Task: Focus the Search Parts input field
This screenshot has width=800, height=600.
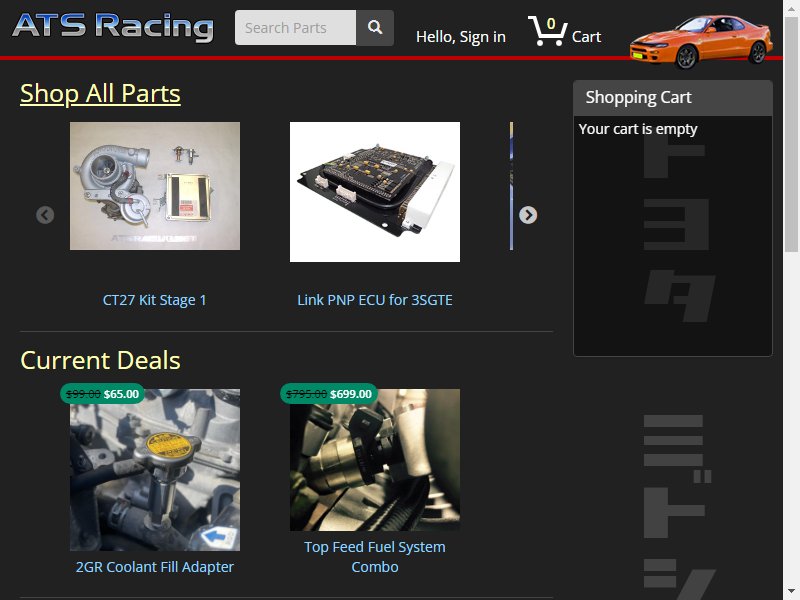Action: click(295, 28)
